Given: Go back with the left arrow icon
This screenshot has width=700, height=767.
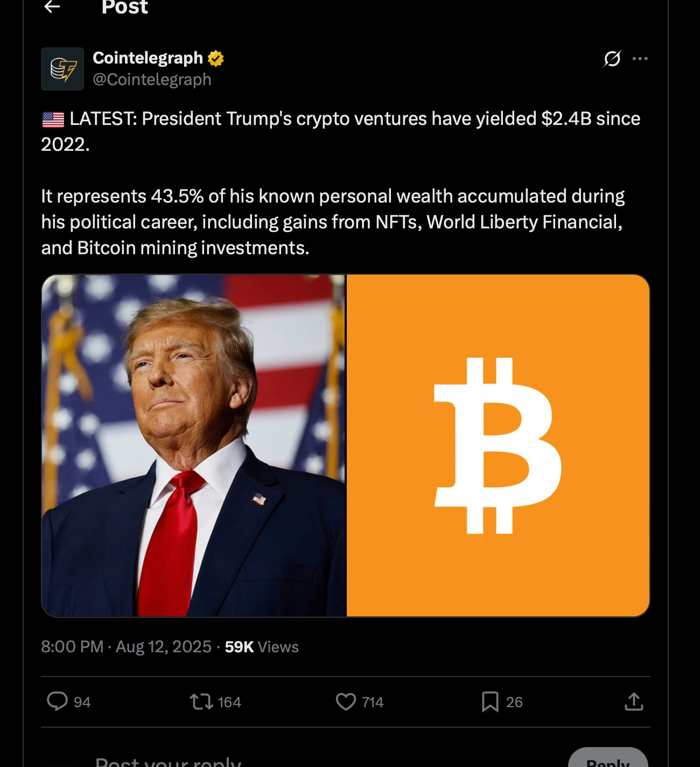Looking at the screenshot, I should point(52,6).
